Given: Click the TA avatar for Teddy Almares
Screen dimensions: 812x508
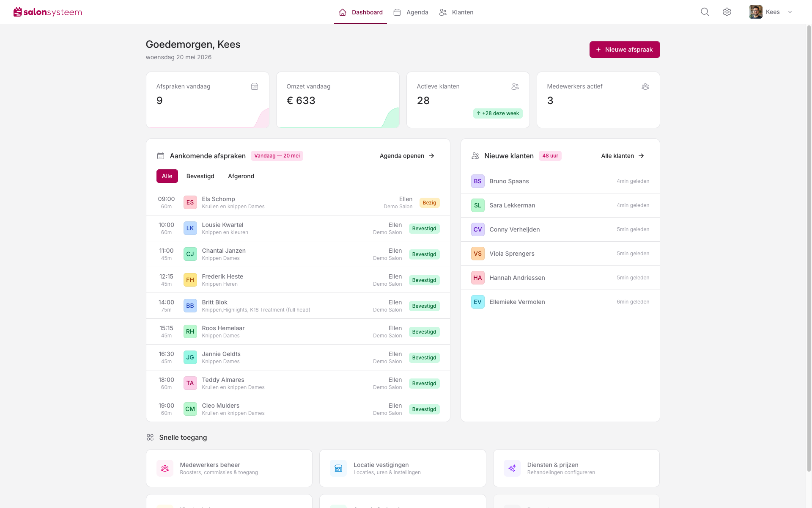Looking at the screenshot, I should tap(190, 383).
